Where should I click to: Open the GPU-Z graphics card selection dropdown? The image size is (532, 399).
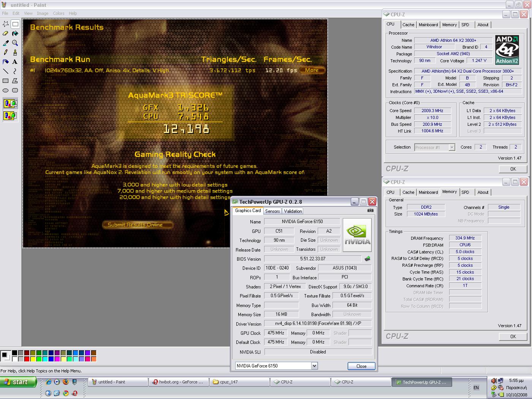click(x=314, y=366)
